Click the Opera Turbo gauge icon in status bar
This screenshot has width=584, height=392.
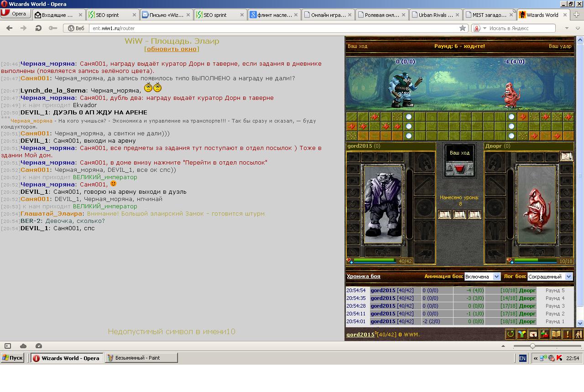pyautogui.click(x=39, y=346)
